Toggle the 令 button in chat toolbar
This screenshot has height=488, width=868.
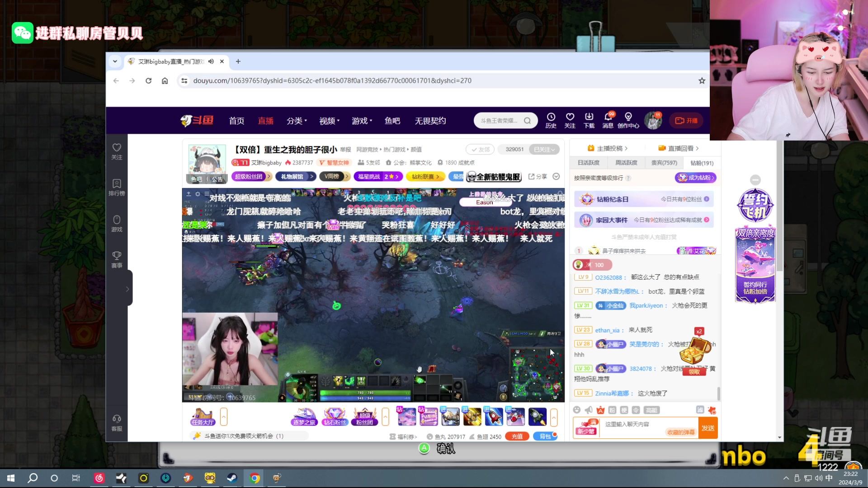coord(636,410)
